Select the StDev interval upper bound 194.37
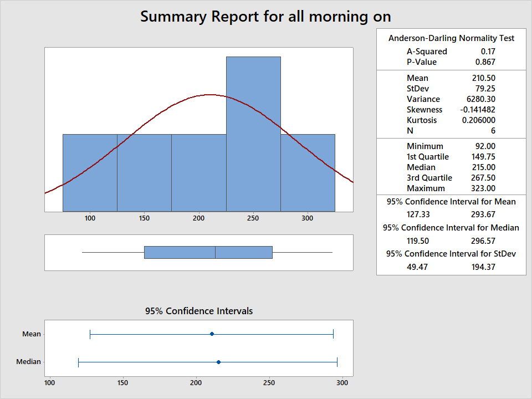 [483, 267]
